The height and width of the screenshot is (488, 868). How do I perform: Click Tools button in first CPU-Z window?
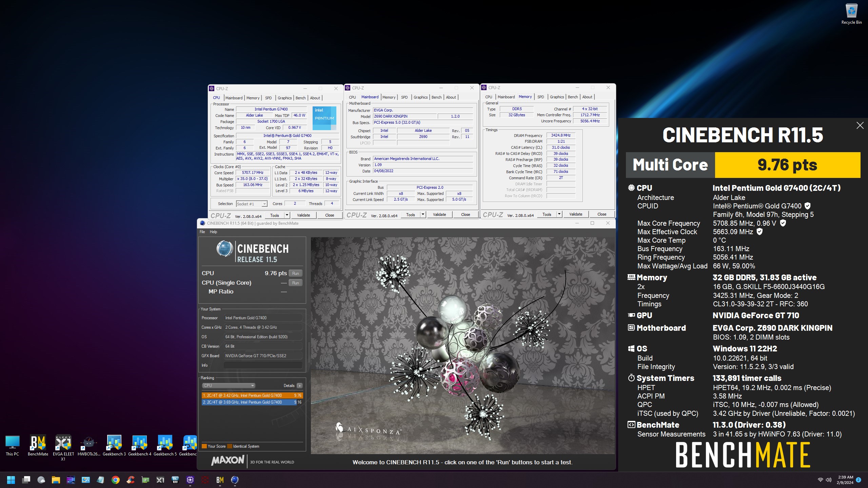275,215
